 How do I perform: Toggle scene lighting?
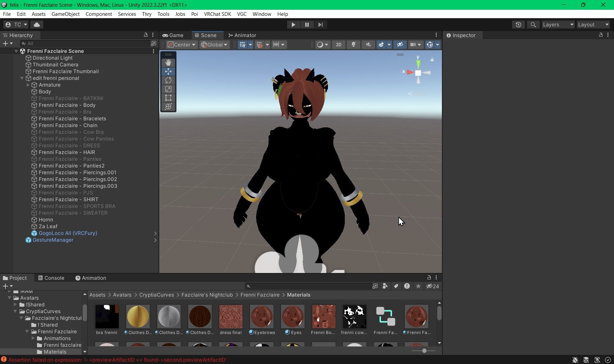pos(354,45)
